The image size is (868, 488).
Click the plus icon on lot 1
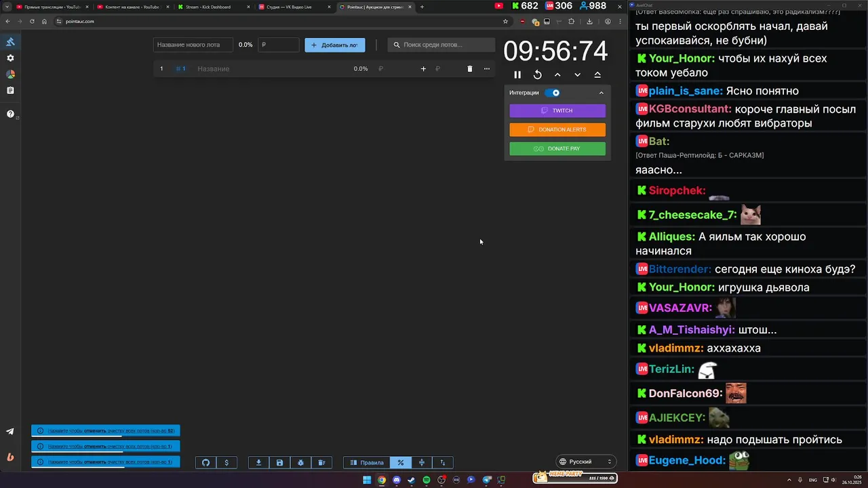(x=423, y=68)
